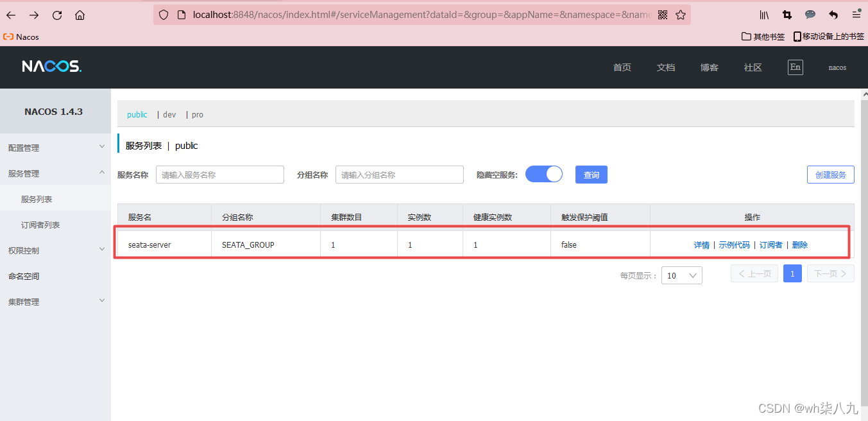The image size is (868, 421).
Task: Open the 社区 header link
Action: 753,67
